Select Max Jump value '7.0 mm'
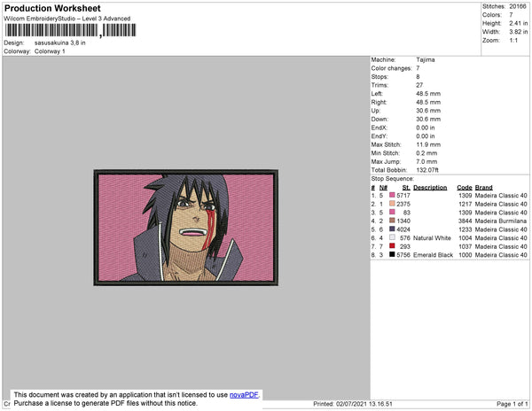This screenshot has width=532, height=411. 426,161
